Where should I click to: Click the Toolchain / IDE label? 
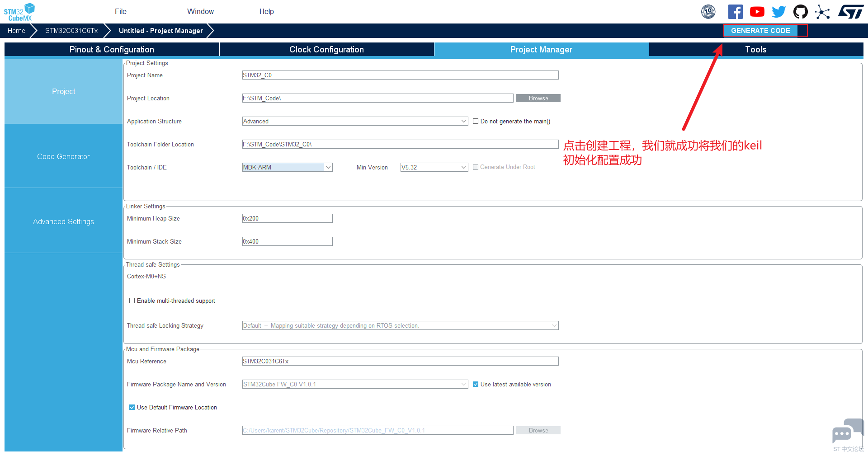click(147, 167)
